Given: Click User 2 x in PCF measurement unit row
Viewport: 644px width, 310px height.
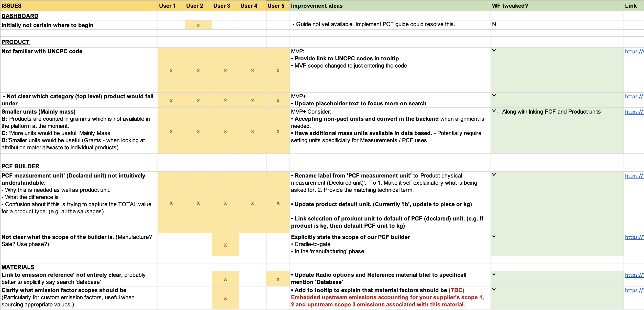Looking at the screenshot, I should (198, 203).
